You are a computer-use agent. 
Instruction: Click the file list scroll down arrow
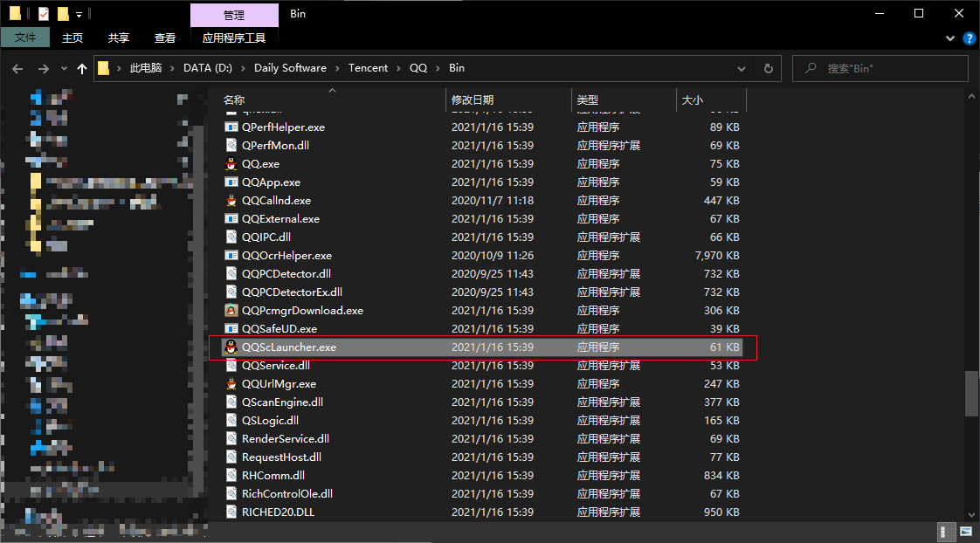click(971, 515)
